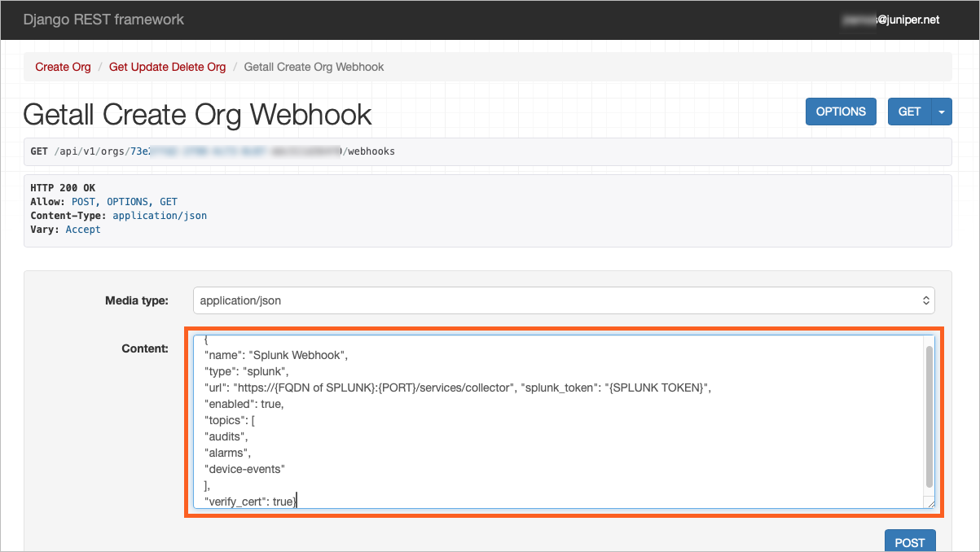Click the Django REST framework brand link
980x552 pixels.
pyautogui.click(x=103, y=20)
